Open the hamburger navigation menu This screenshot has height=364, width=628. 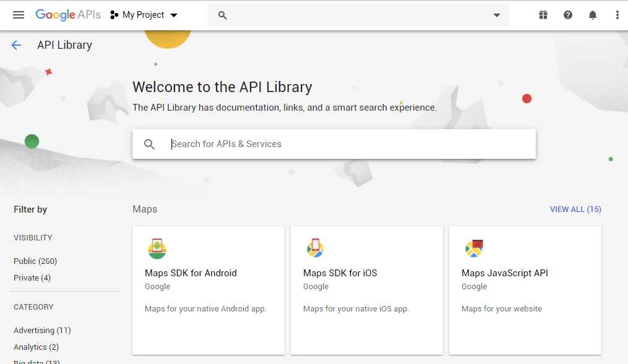(19, 15)
